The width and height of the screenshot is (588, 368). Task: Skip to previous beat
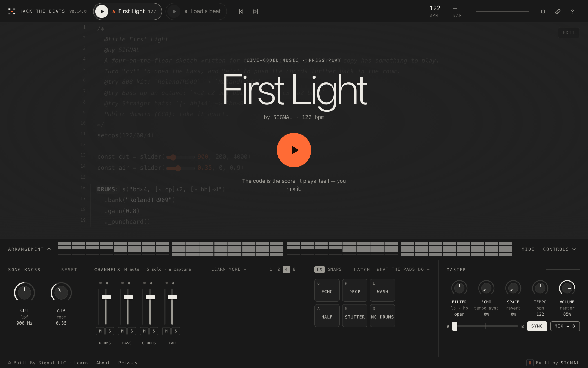[241, 11]
